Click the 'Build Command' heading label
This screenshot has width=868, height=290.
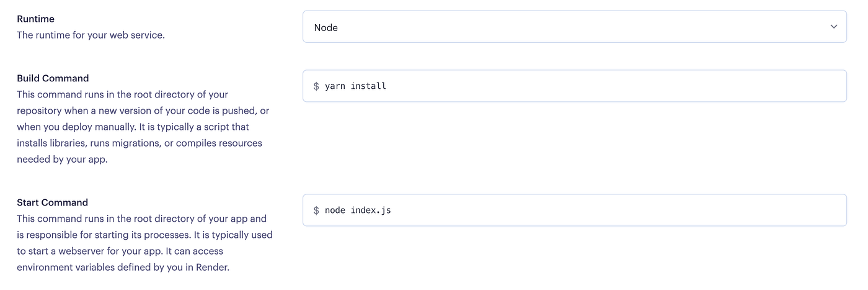[x=53, y=78]
